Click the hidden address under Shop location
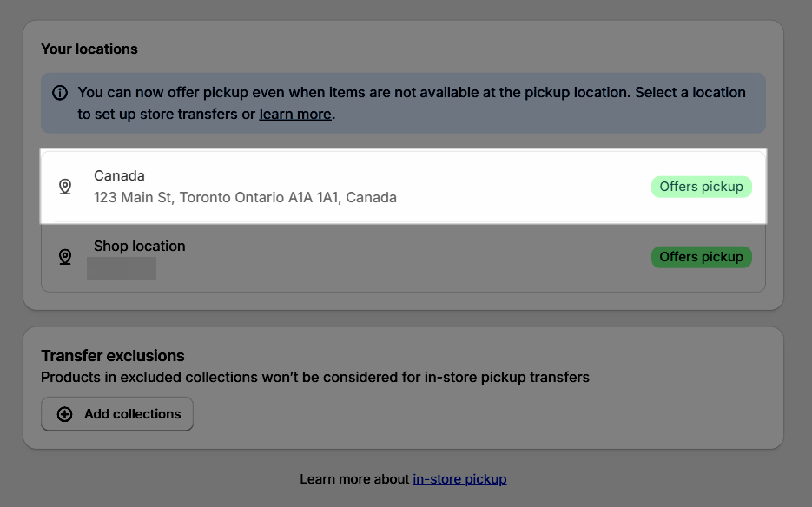812x507 pixels. pyautogui.click(x=122, y=268)
